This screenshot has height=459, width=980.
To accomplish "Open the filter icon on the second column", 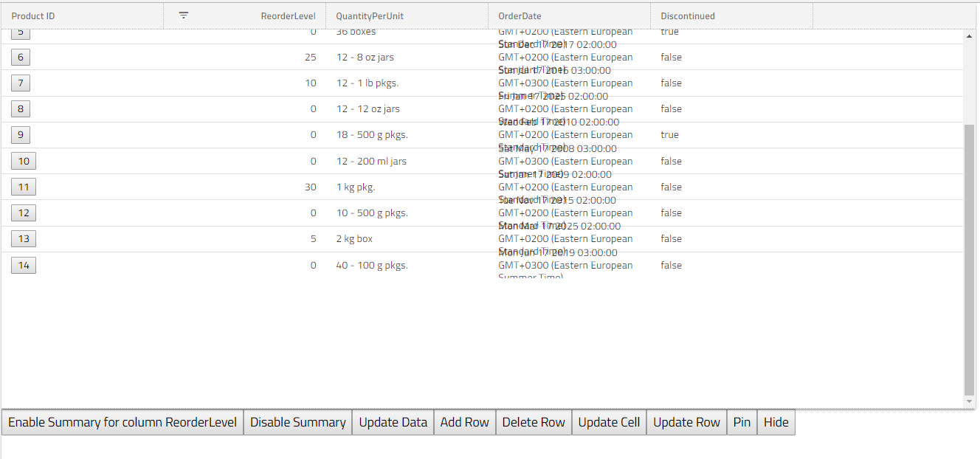I will tap(183, 15).
